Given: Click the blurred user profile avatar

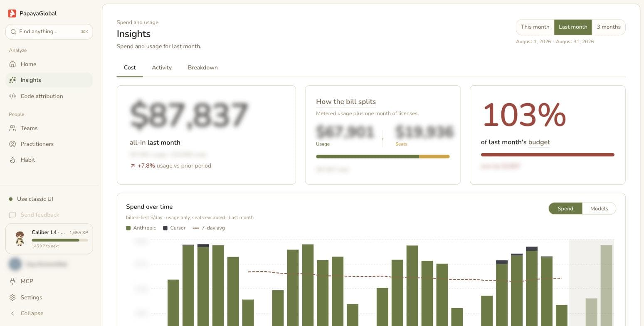Looking at the screenshot, I should click(x=15, y=264).
